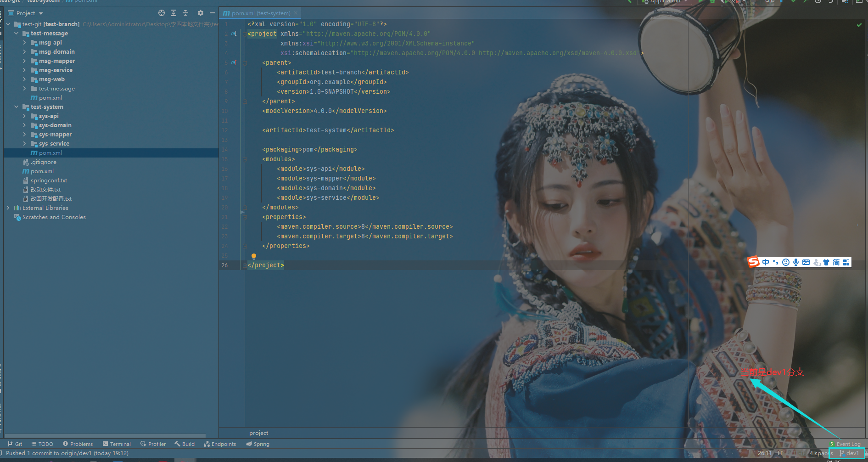Open the on-screen keyboard from Sogou bar
Viewport: 868px width, 462px height.
pos(806,262)
